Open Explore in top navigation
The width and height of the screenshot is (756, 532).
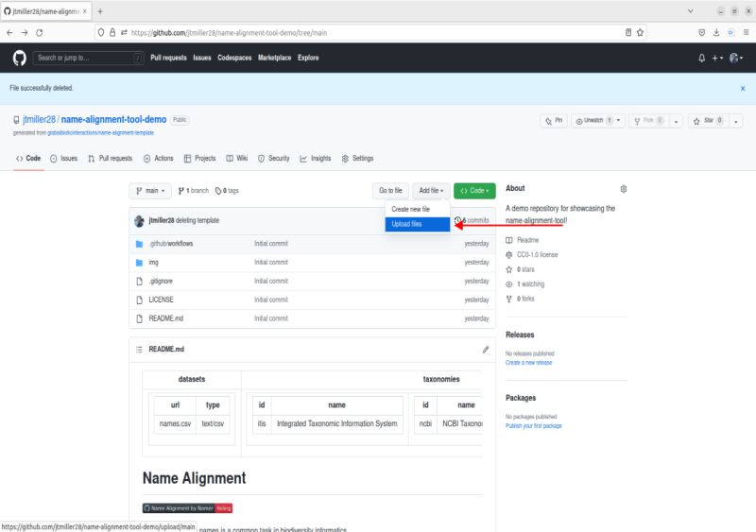[308, 58]
